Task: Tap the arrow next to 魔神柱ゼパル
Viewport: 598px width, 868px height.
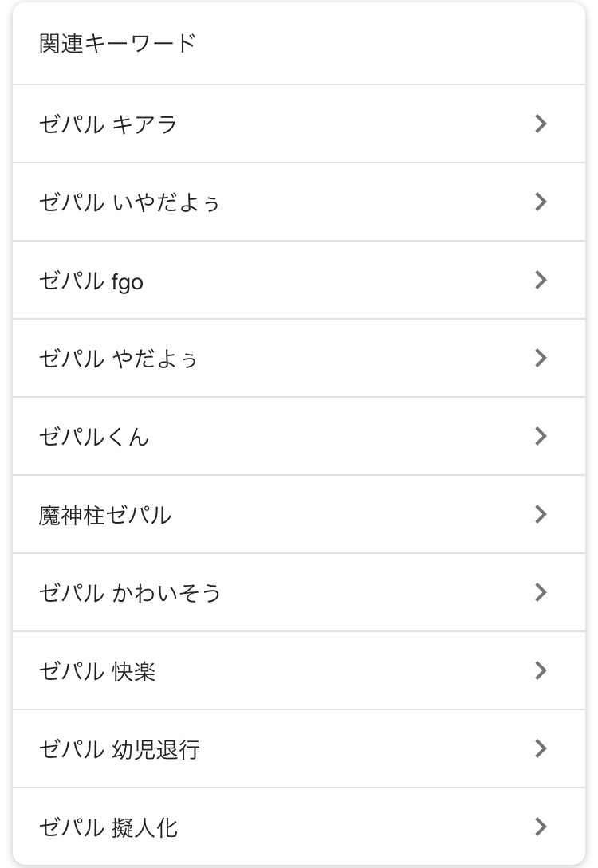Action: (x=541, y=514)
